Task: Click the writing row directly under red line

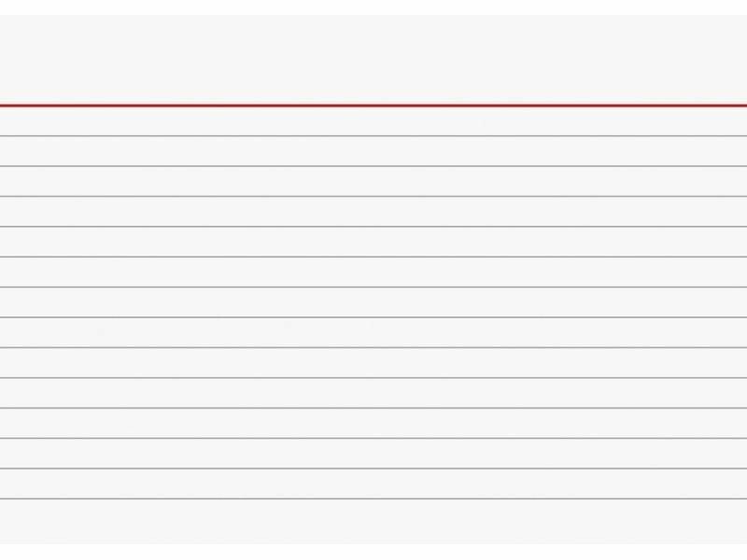Action: coord(373,121)
